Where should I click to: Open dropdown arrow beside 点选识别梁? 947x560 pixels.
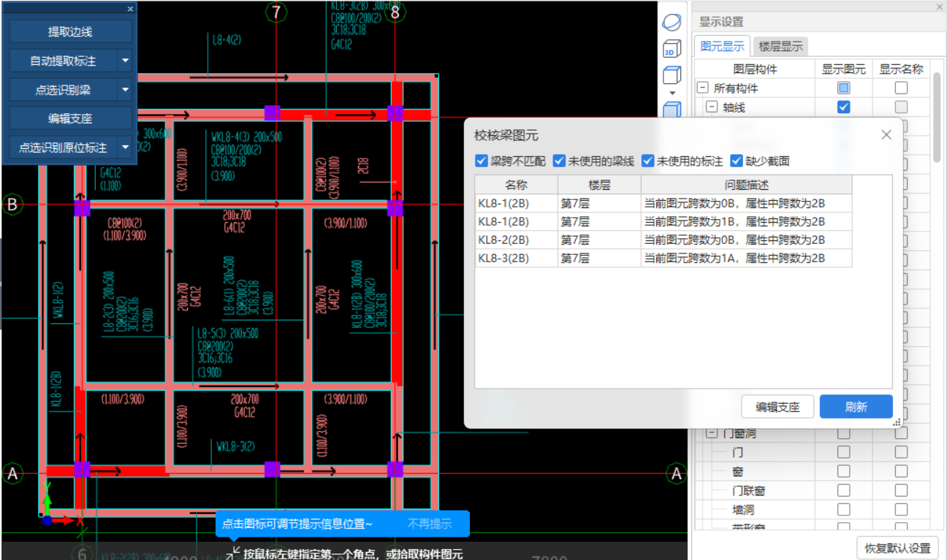click(x=125, y=90)
